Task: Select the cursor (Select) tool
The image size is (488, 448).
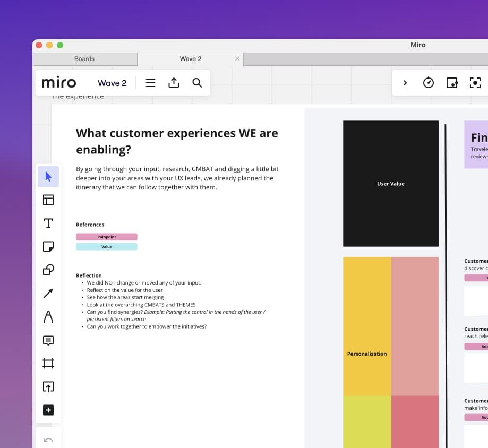Action: [48, 176]
